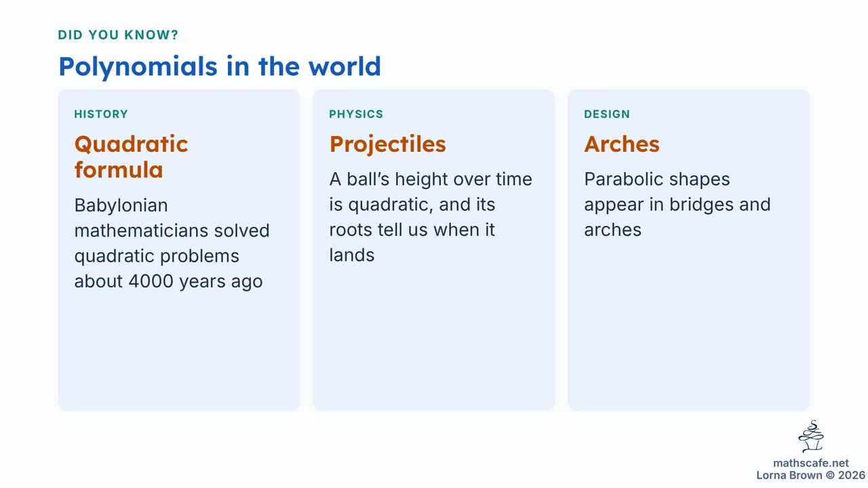The height and width of the screenshot is (488, 868).
Task: Click empty area of the Design card
Action: click(689, 325)
